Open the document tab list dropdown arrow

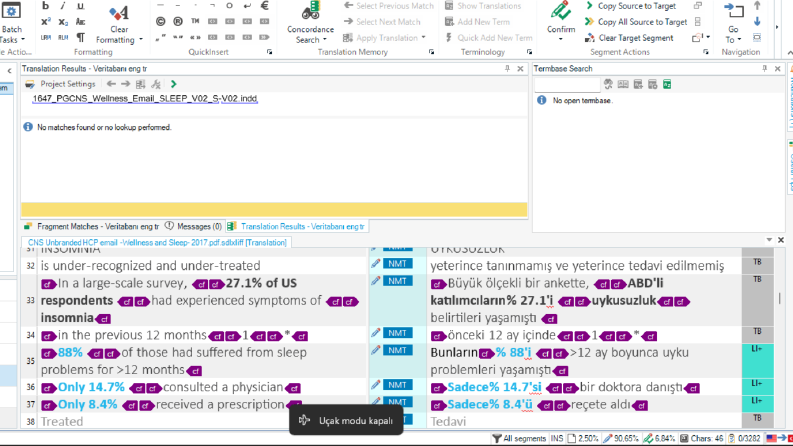pyautogui.click(x=769, y=240)
